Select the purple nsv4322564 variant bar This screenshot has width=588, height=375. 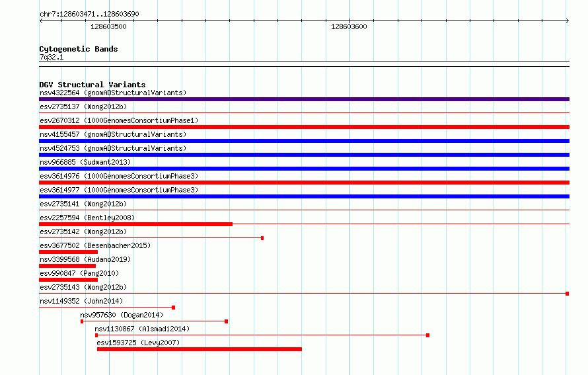(304, 99)
